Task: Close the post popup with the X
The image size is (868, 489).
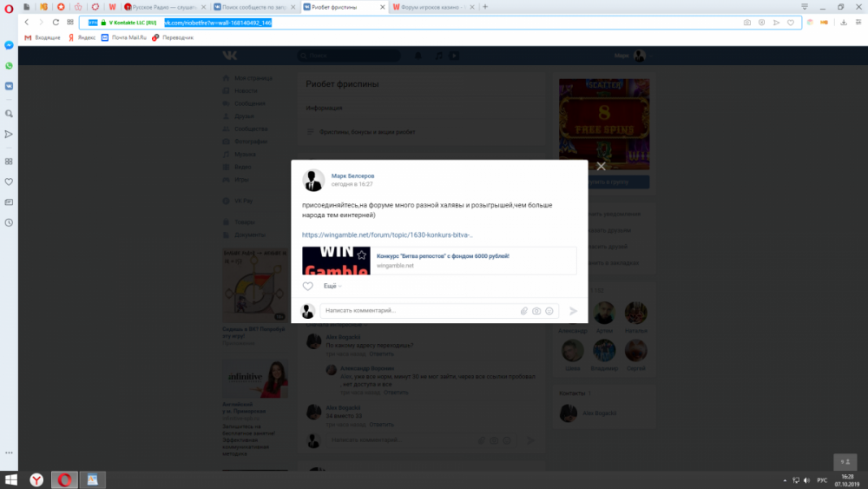Action: coord(601,166)
